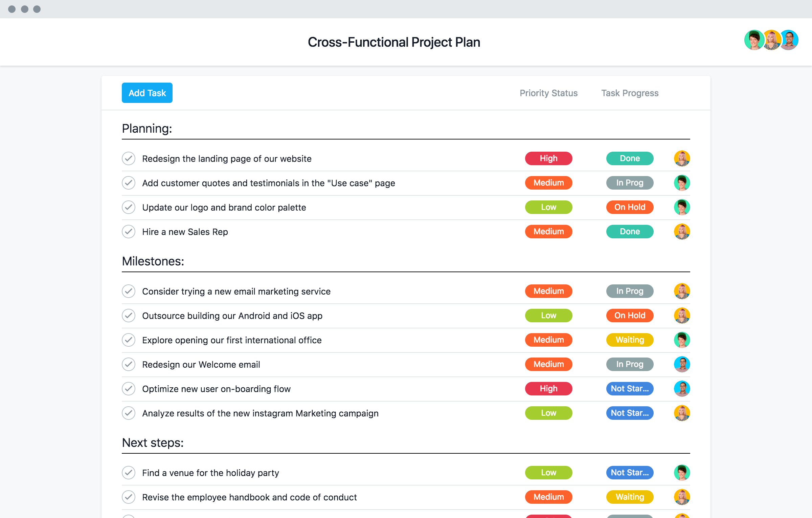This screenshot has width=812, height=518.
Task: Click the rightmost teammate avatar in the header
Action: 789,40
